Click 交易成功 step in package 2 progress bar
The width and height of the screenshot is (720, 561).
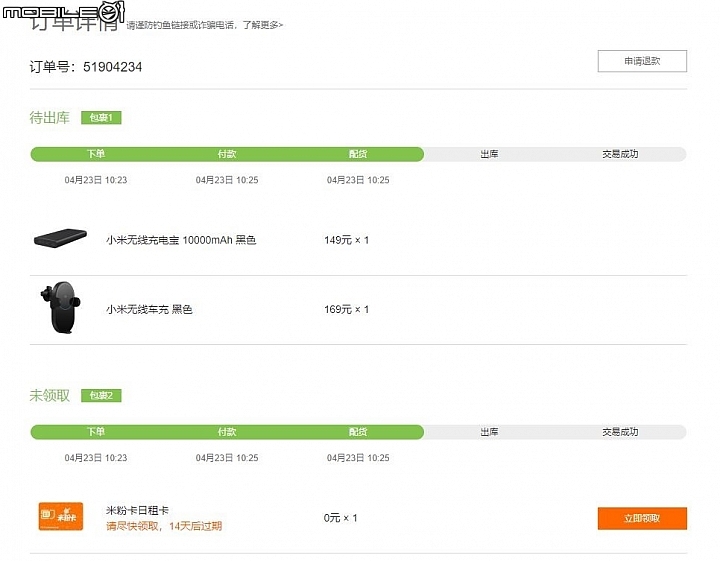coord(620,432)
